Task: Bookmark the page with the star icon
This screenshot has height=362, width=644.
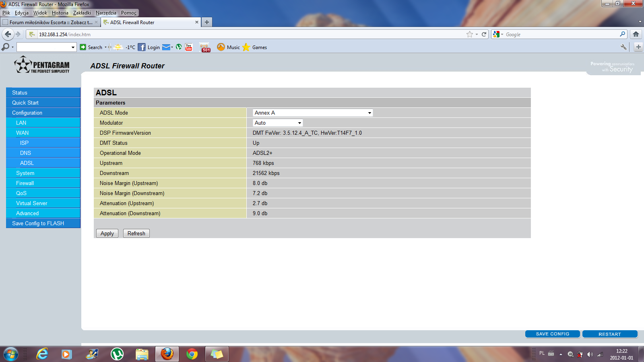Action: pos(469,34)
